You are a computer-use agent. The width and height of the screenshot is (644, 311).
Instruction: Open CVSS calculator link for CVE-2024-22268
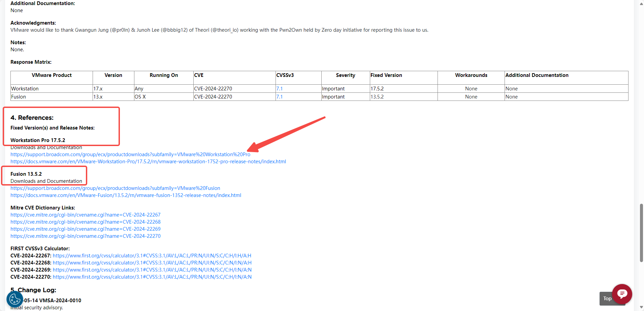(152, 263)
